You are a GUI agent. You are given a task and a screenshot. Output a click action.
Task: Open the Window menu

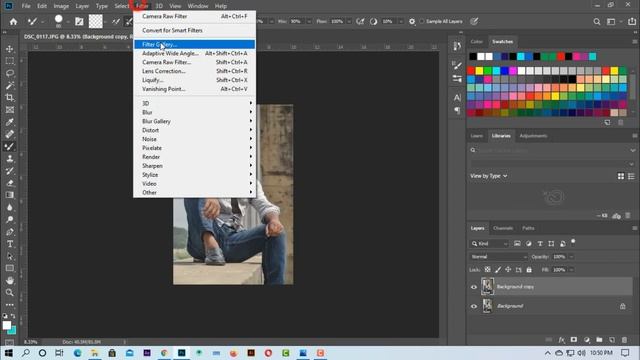point(198,6)
